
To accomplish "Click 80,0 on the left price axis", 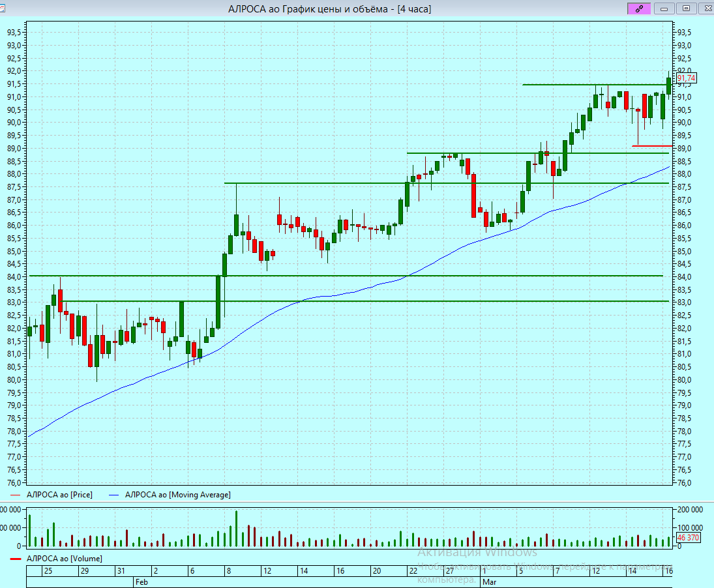I will click(x=14, y=380).
